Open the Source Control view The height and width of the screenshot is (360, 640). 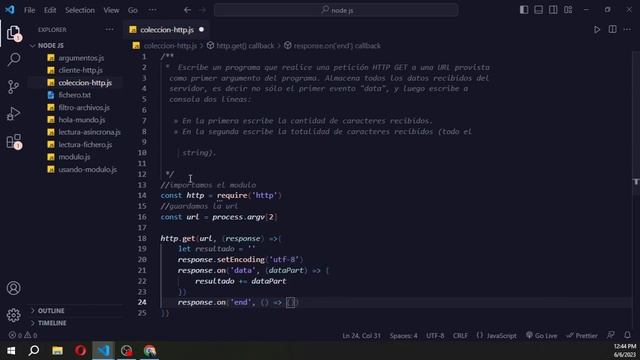[x=13, y=87]
